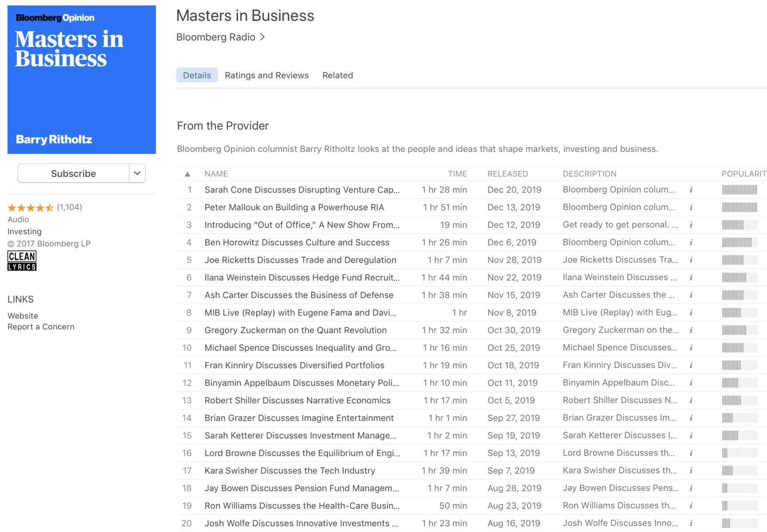The image size is (767, 532).
Task: Open info for Robert Shiller episode
Action: (691, 400)
